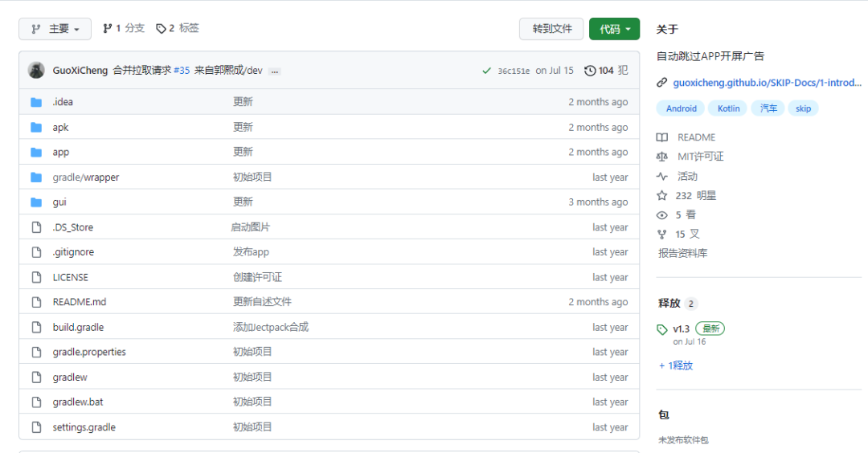This screenshot has height=453, width=868.
Task: Click the .idea folder icon
Action: [36, 102]
